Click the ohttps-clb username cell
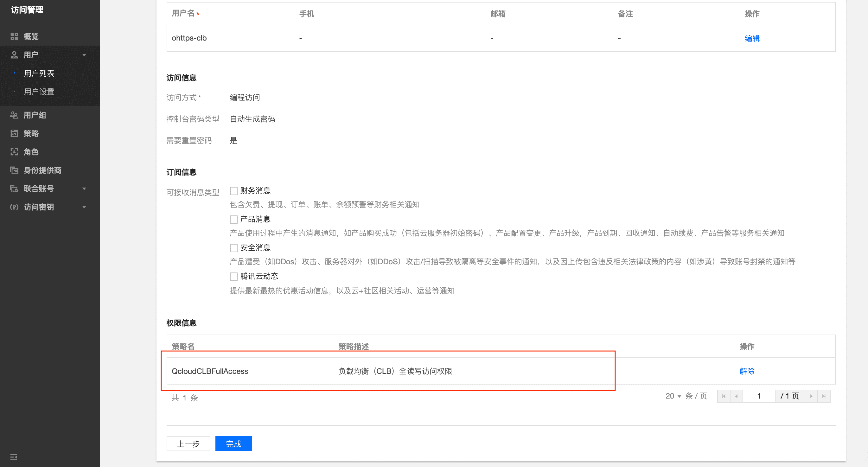Image resolution: width=868 pixels, height=467 pixels. click(189, 38)
